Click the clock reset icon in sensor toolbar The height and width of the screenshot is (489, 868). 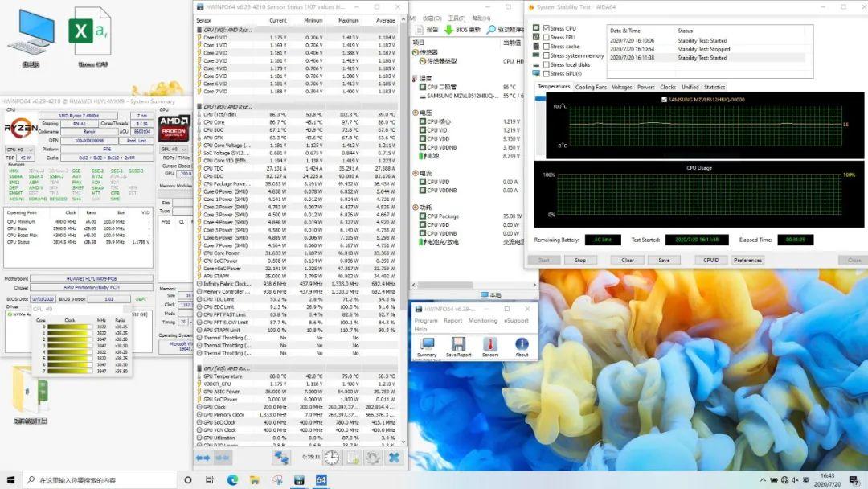pos(331,457)
